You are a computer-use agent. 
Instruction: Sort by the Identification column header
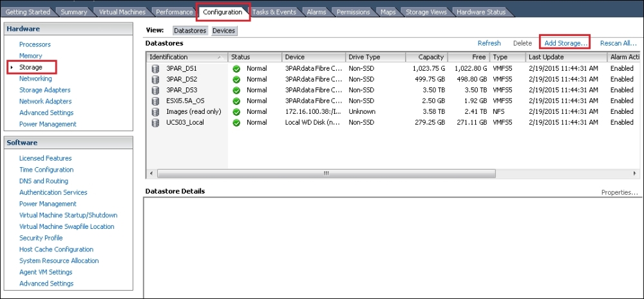click(x=187, y=57)
